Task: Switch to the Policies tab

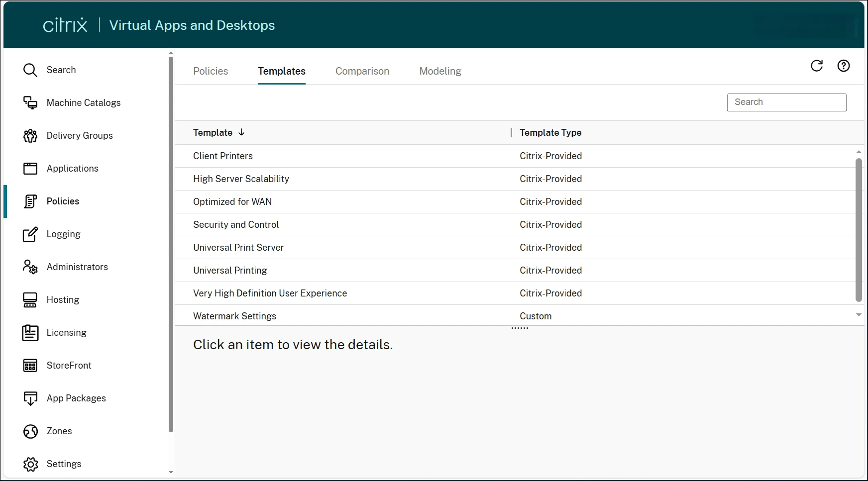Action: 211,71
